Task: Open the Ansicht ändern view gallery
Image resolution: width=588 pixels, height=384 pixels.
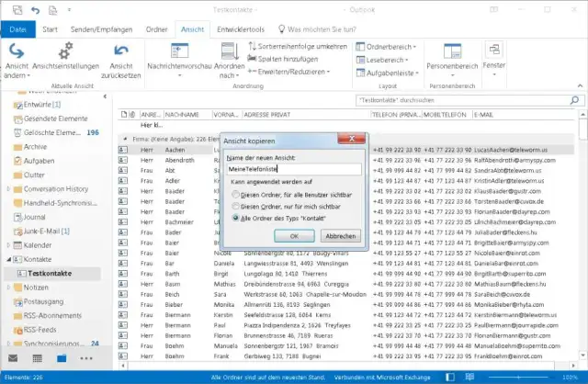Action: coord(17,57)
